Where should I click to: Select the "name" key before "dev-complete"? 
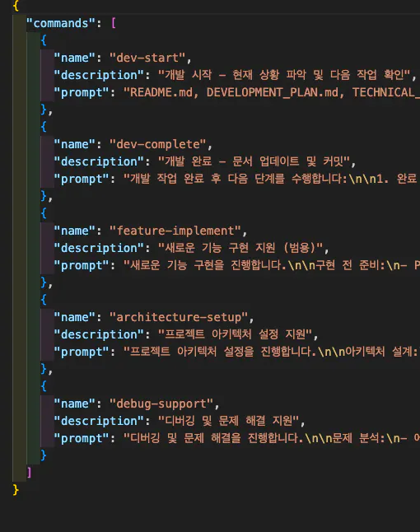[x=75, y=145]
